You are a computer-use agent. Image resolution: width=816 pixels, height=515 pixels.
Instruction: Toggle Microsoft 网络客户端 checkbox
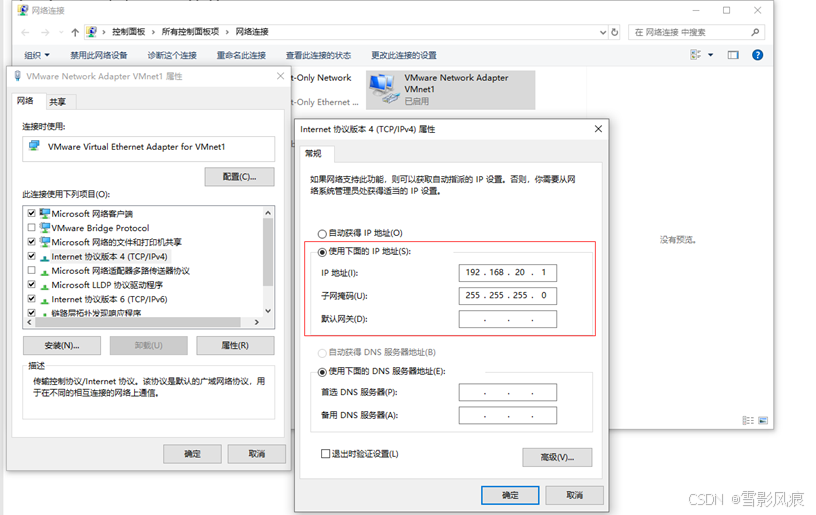pos(32,213)
